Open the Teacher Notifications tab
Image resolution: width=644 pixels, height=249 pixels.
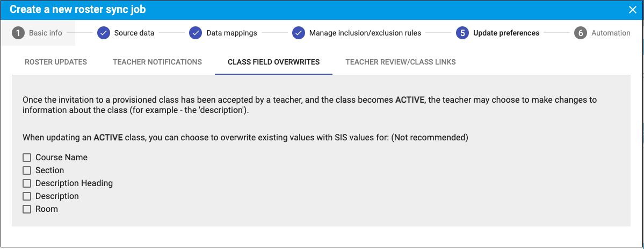click(x=157, y=62)
